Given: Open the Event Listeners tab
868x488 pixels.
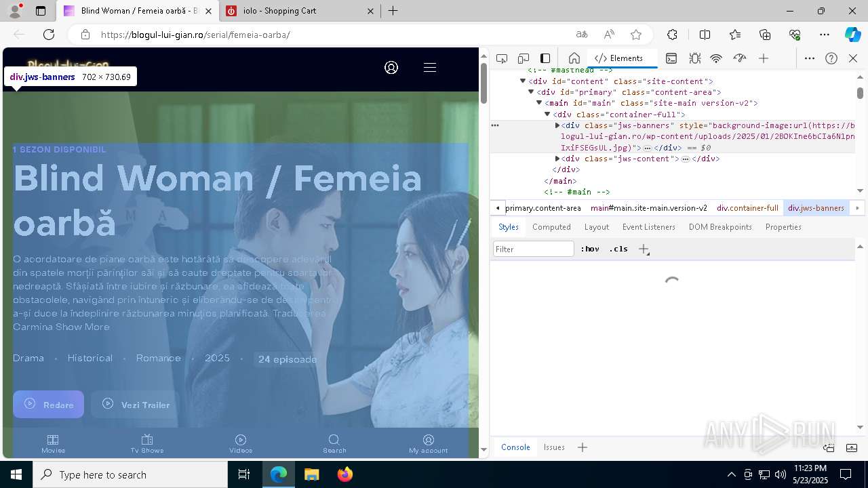Looking at the screenshot, I should (649, 227).
